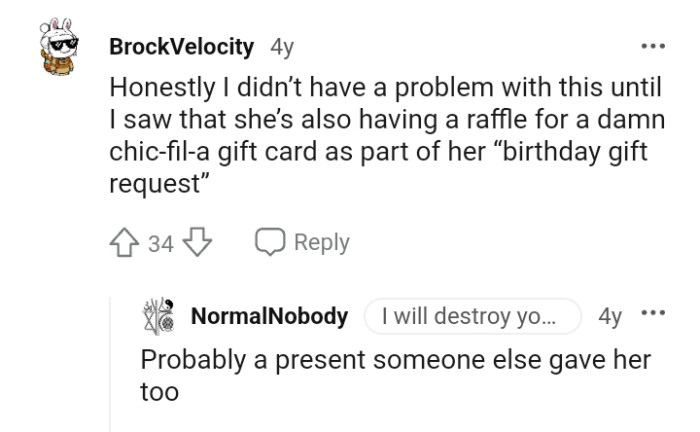
Task: Downvote BrockVelocity's comment
Action: (x=195, y=243)
